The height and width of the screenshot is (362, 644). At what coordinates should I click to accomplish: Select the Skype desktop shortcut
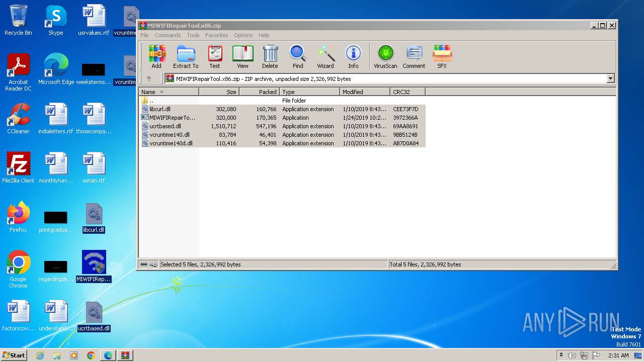pyautogui.click(x=55, y=21)
